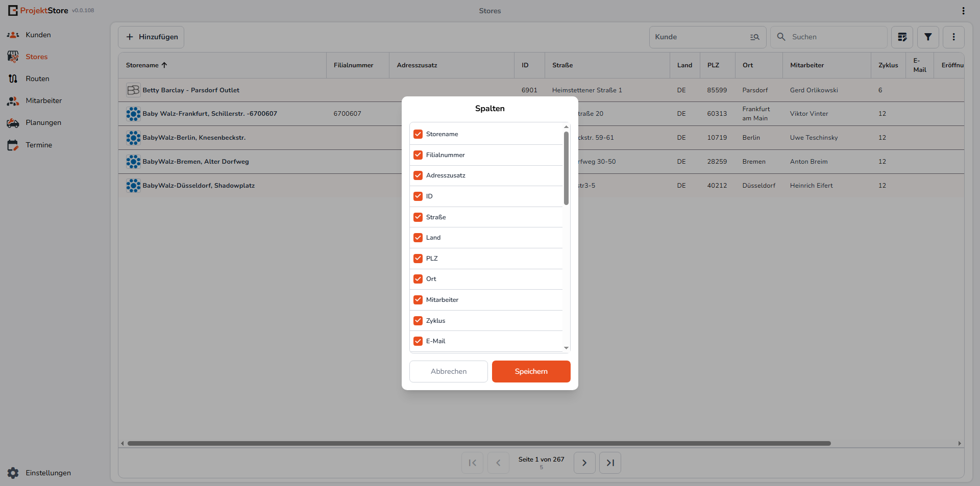Click the table scroll-left arrow
Screen dimensions: 980x486
pos(122,444)
